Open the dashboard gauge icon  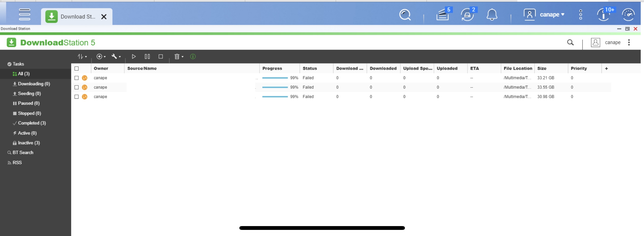(x=628, y=14)
